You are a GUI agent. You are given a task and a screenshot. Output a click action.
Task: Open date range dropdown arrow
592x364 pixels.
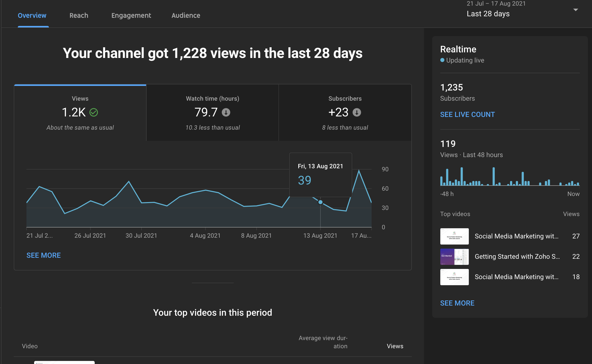[575, 10]
